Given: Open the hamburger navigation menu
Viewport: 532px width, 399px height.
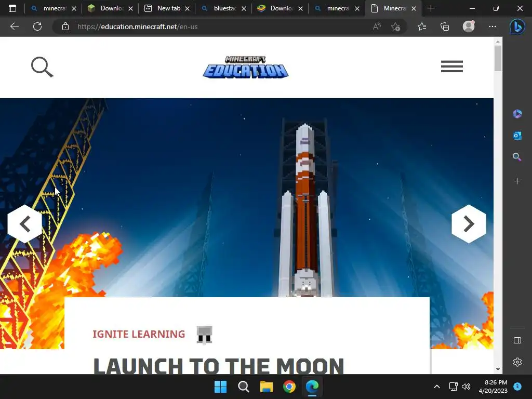Looking at the screenshot, I should coord(451,66).
